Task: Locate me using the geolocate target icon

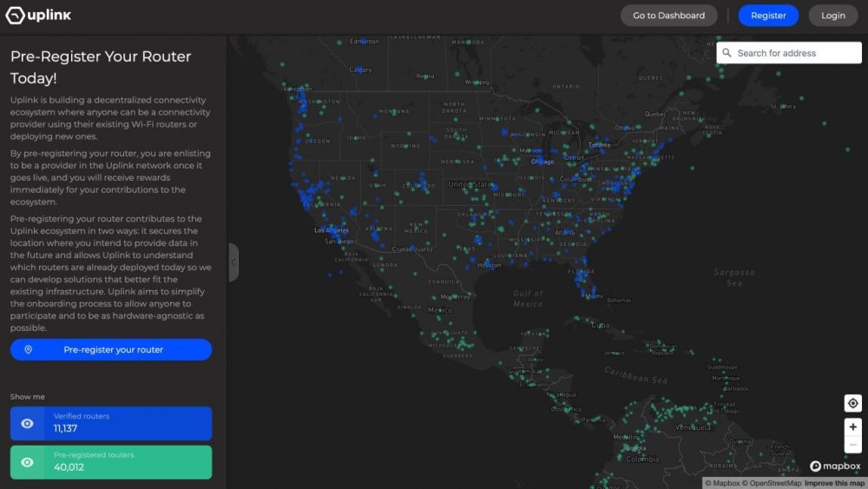Action: (x=852, y=403)
